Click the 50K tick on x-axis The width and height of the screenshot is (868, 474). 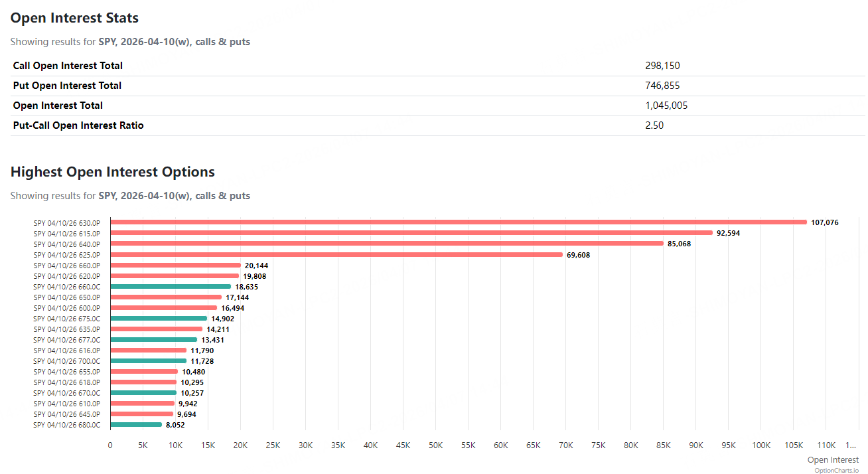pyautogui.click(x=435, y=445)
